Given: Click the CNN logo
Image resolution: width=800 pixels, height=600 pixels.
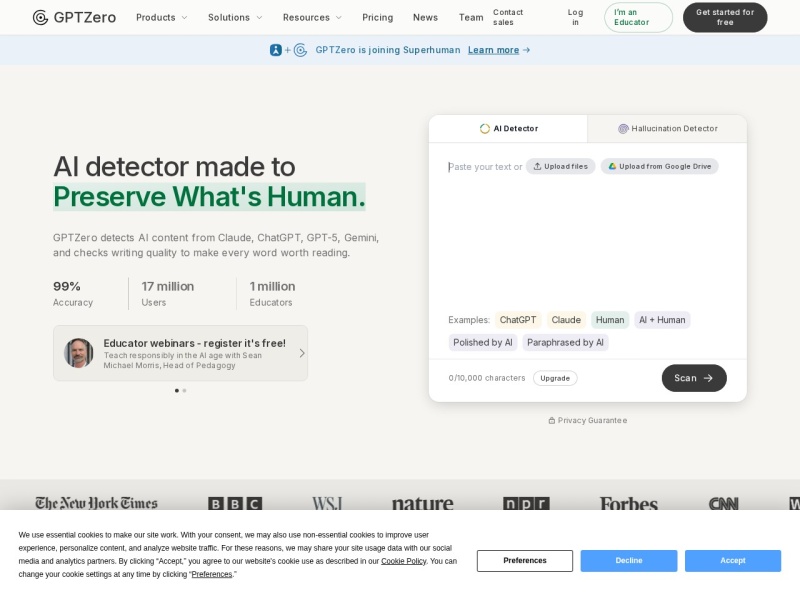Looking at the screenshot, I should click(x=723, y=504).
